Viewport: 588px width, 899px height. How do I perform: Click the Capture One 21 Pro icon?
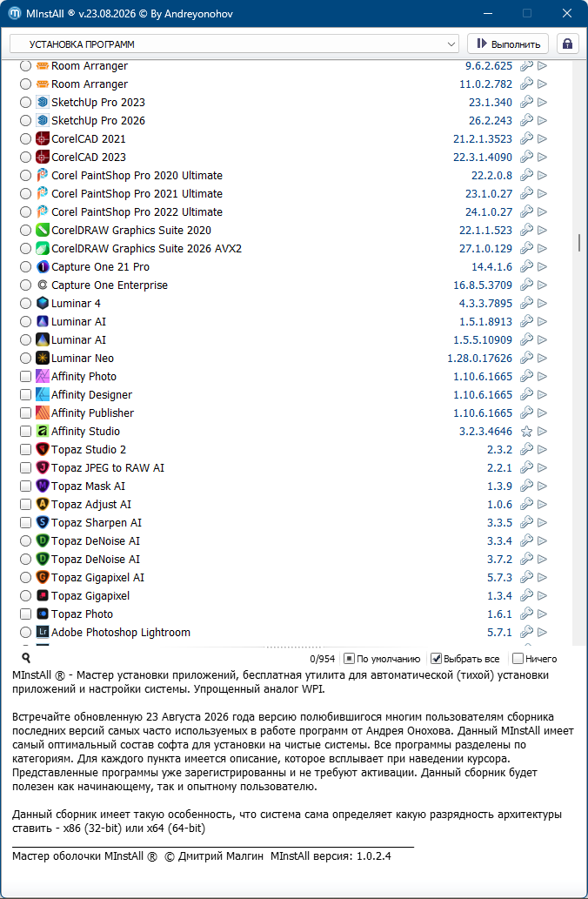[43, 266]
